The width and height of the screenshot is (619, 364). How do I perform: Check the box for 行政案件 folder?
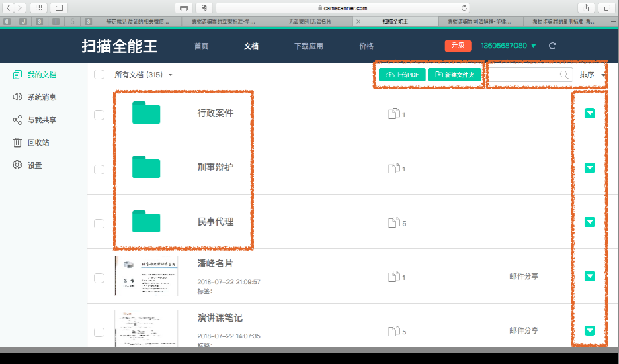(x=99, y=115)
